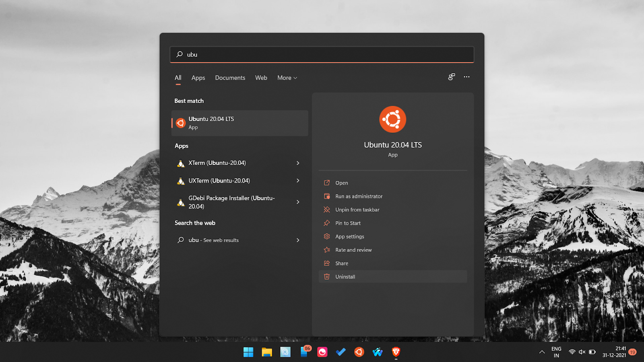Choose Share in the actions list
Image resolution: width=644 pixels, height=362 pixels.
(x=393, y=263)
